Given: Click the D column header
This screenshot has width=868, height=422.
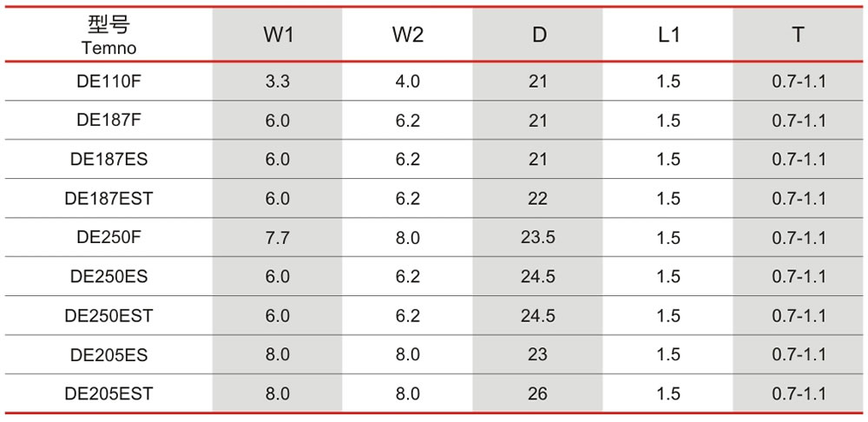Looking at the screenshot, I should pyautogui.click(x=539, y=35).
